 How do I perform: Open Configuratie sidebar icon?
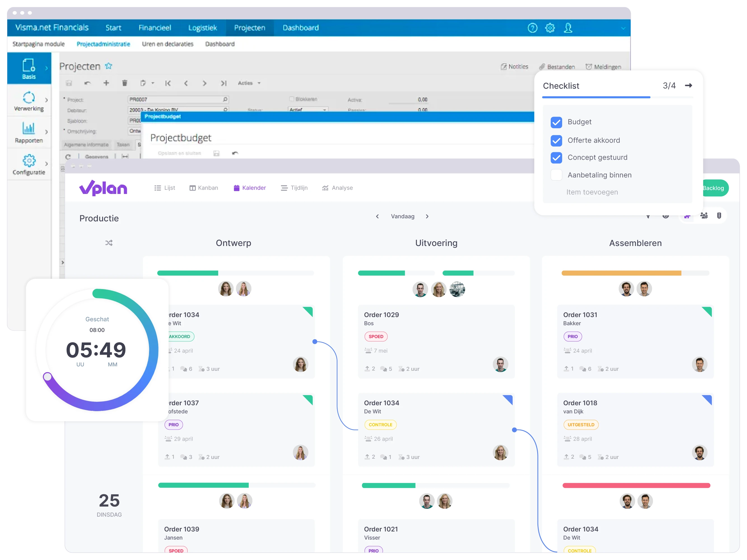click(29, 165)
